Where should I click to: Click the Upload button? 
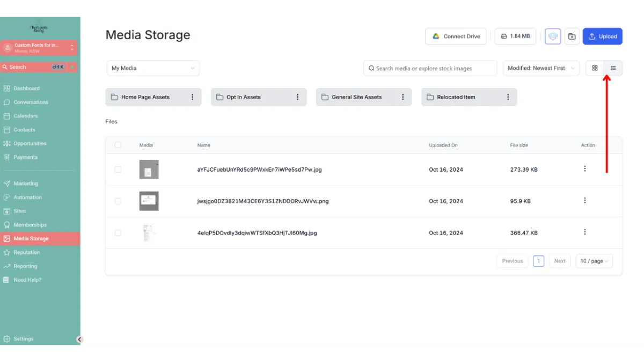coord(602,36)
